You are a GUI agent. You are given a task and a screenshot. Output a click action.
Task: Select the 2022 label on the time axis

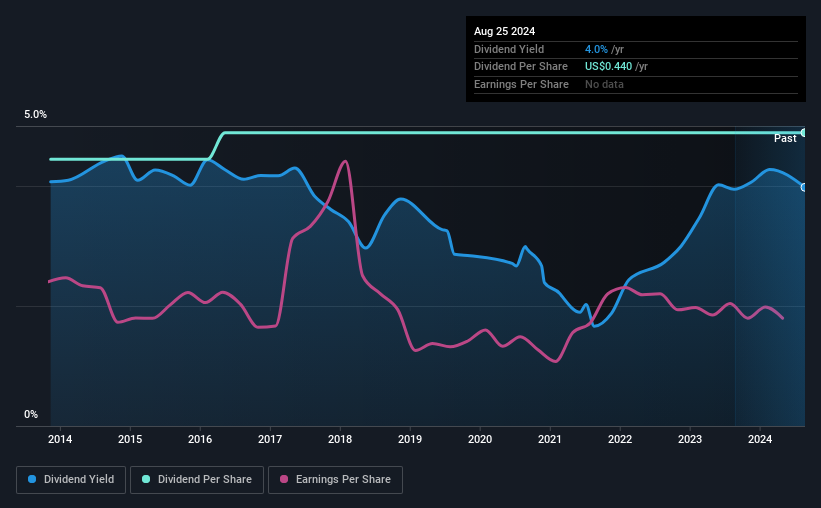[620, 439]
